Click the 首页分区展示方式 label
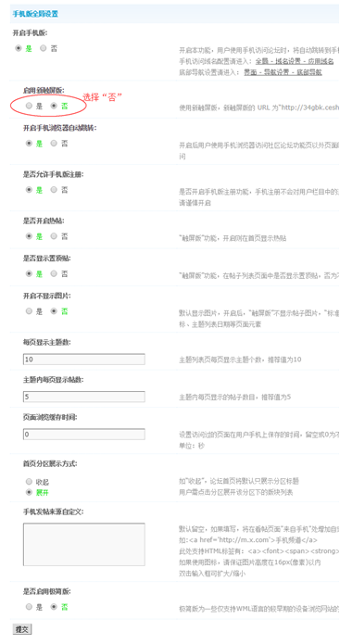The image size is (340, 644). click(x=50, y=464)
